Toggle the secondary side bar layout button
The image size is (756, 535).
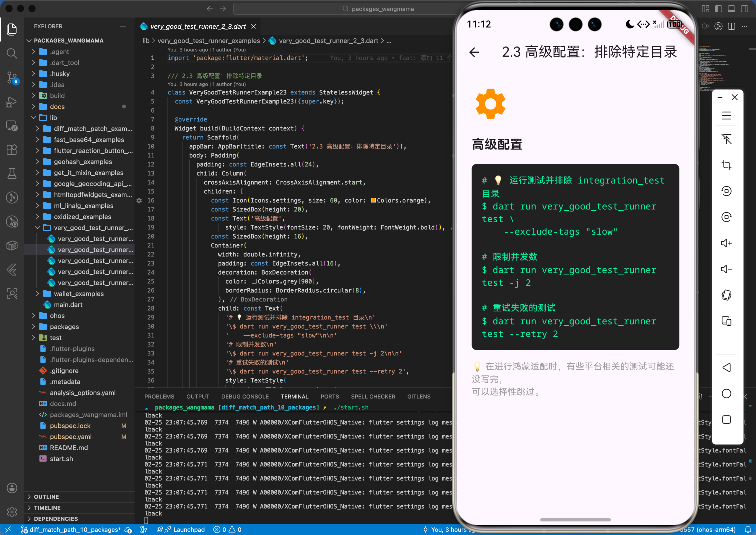[744, 9]
